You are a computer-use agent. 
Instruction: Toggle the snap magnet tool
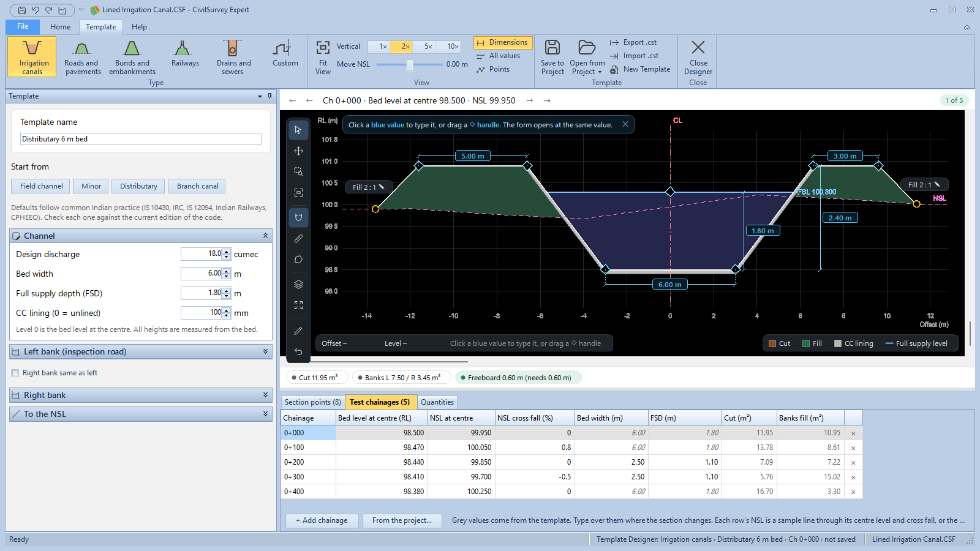click(298, 217)
